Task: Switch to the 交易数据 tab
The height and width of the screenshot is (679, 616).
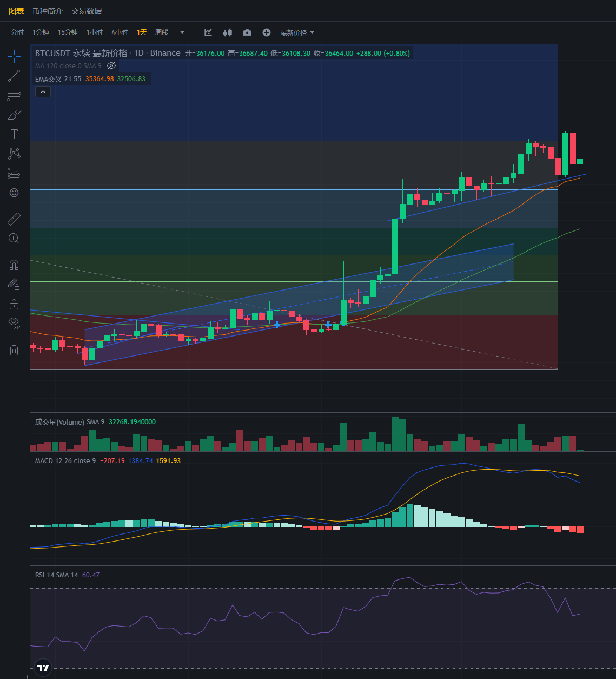Action: tap(87, 11)
